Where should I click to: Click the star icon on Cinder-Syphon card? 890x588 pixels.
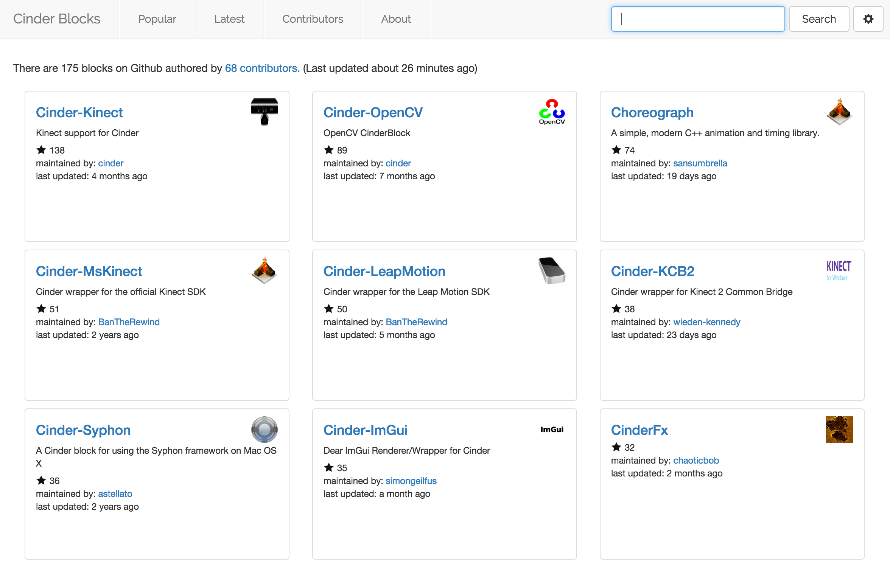point(41,481)
